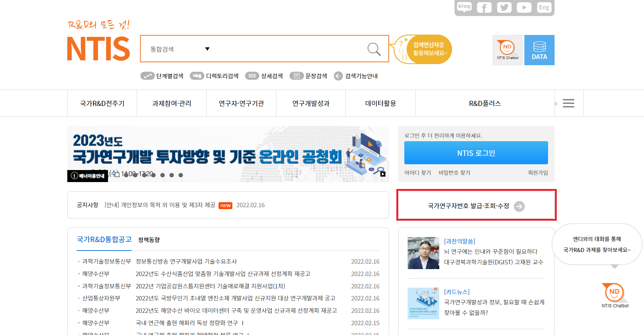Click the 공지사항 label

[x=88, y=205]
